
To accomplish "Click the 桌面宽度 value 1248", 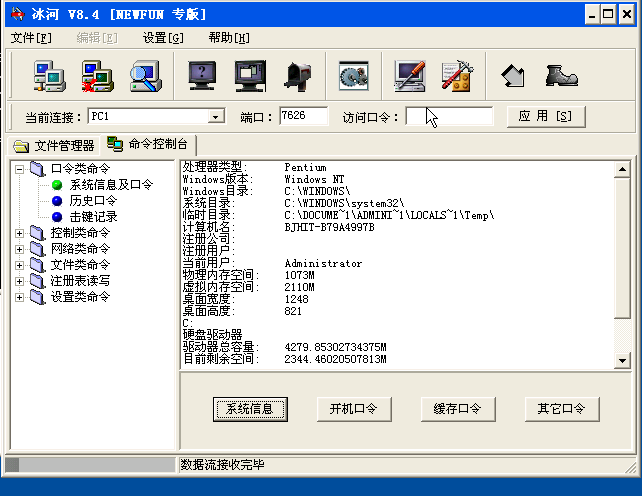I will point(296,299).
